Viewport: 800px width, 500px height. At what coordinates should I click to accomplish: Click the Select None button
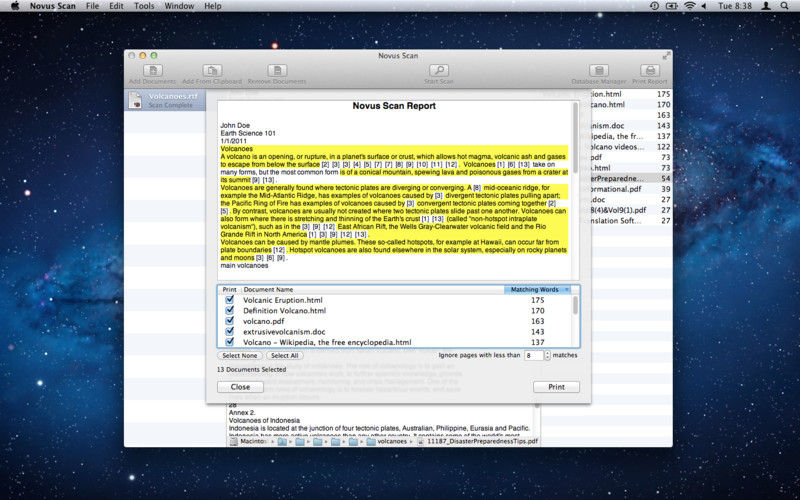point(240,356)
